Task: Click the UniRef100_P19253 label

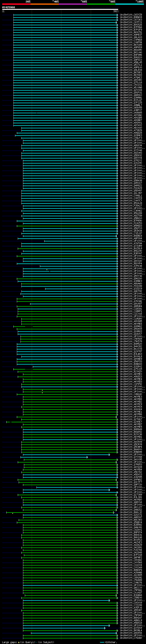Action: click(x=131, y=223)
